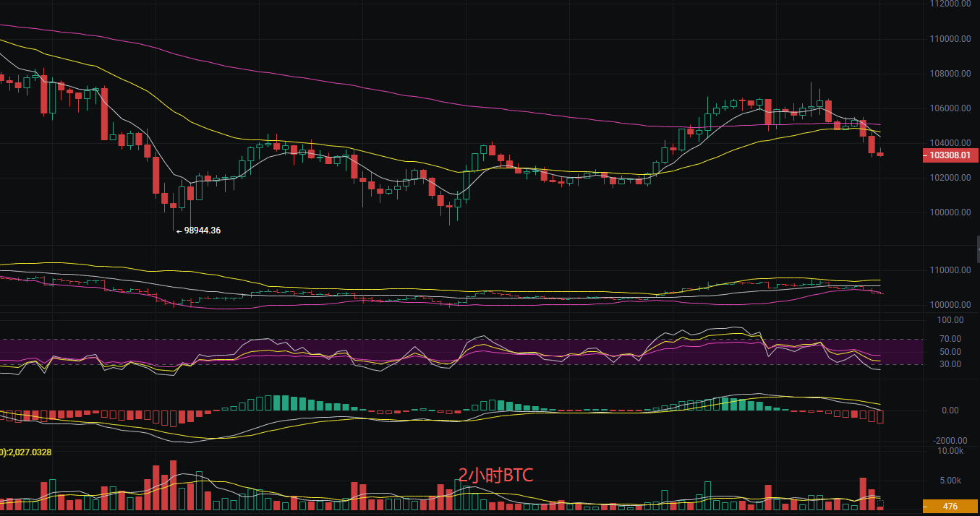Click the red current price tag 103308.01
Viewport: 980px width, 516px height.
tap(950, 155)
